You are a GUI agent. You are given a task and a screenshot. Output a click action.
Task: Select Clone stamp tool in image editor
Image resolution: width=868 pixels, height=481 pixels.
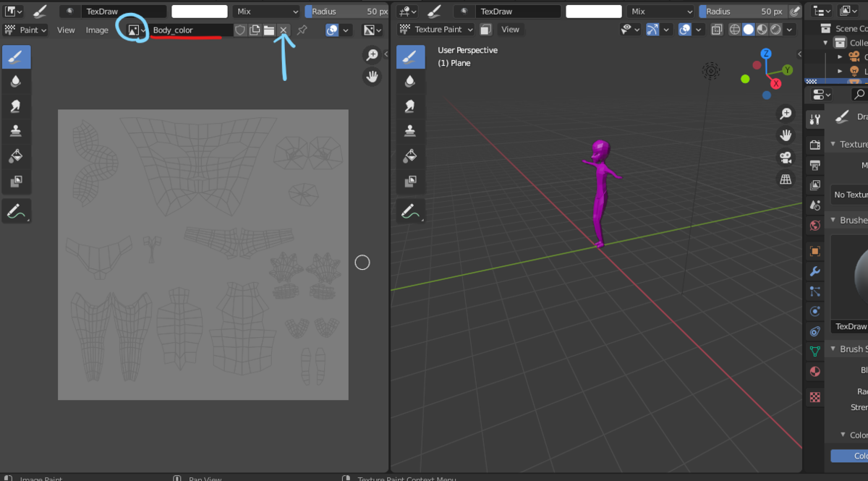[16, 131]
